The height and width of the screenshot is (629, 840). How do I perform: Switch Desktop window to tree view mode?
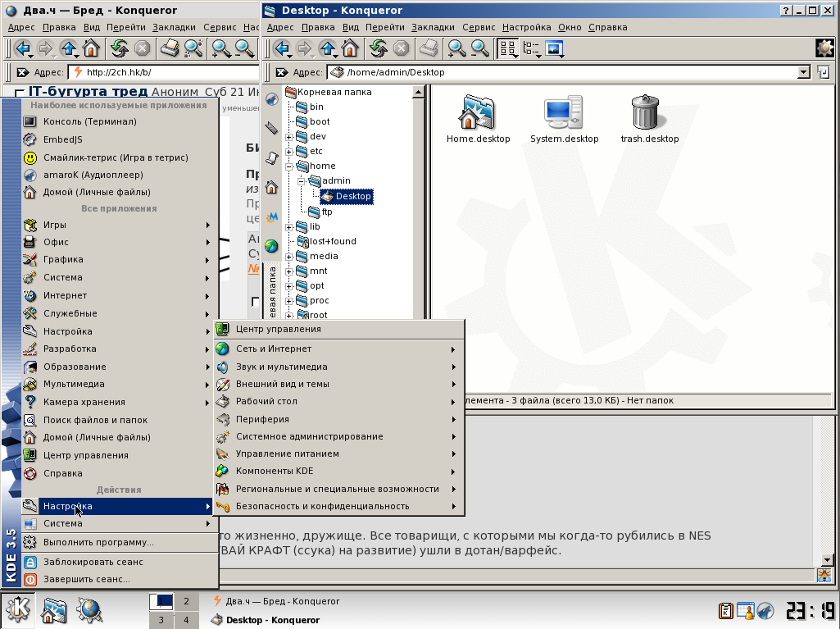click(531, 49)
